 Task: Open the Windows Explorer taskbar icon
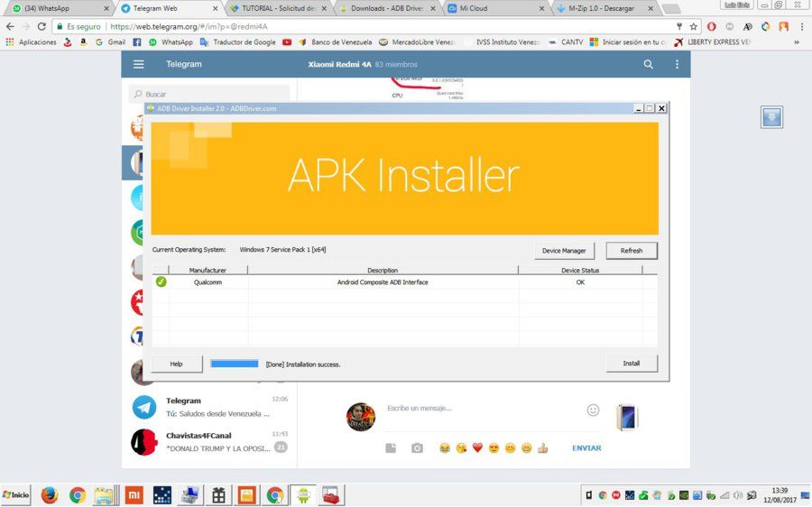click(x=106, y=495)
